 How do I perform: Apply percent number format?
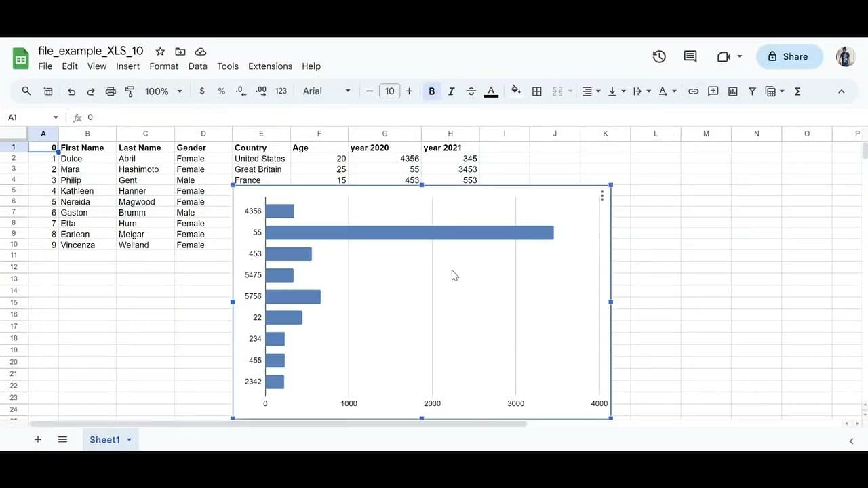point(221,91)
